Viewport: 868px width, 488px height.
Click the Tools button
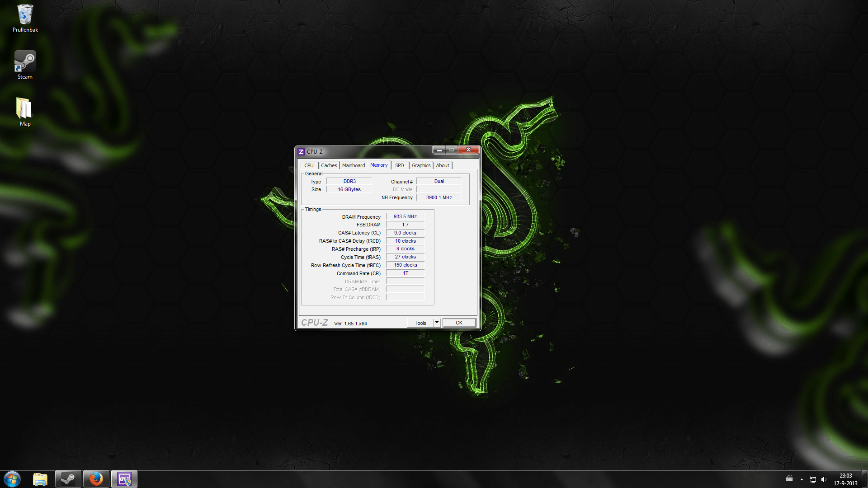point(420,323)
